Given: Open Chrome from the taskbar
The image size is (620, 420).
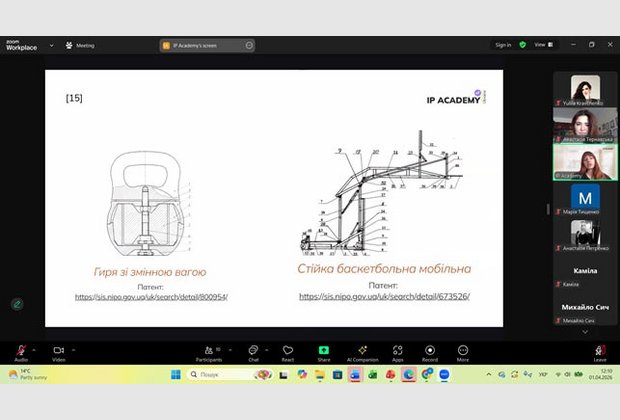Looking at the screenshot, I should click(x=427, y=374).
